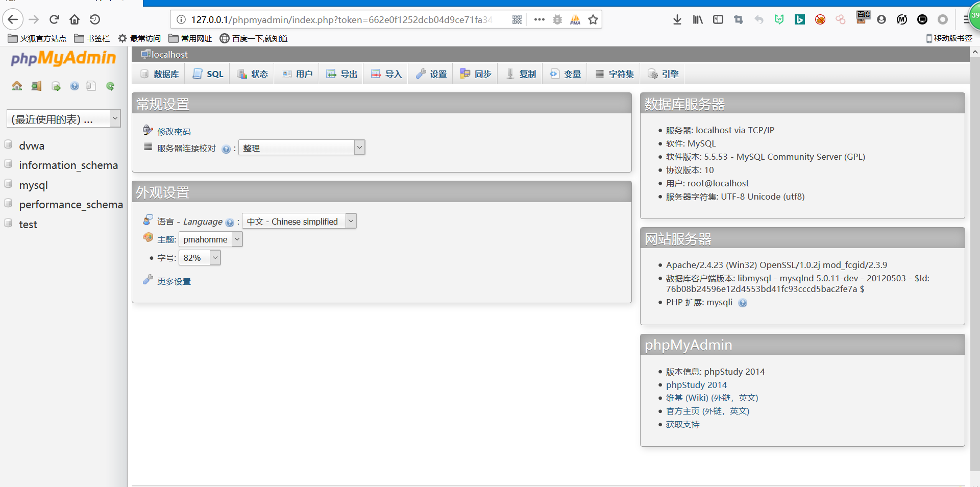Click the dvwa database icon

8,144
